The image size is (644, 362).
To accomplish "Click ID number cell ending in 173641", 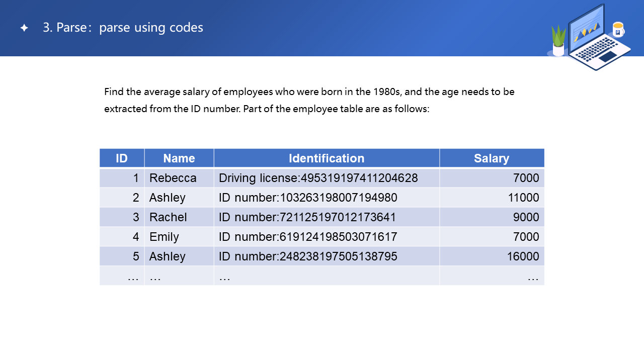I will (x=307, y=217).
